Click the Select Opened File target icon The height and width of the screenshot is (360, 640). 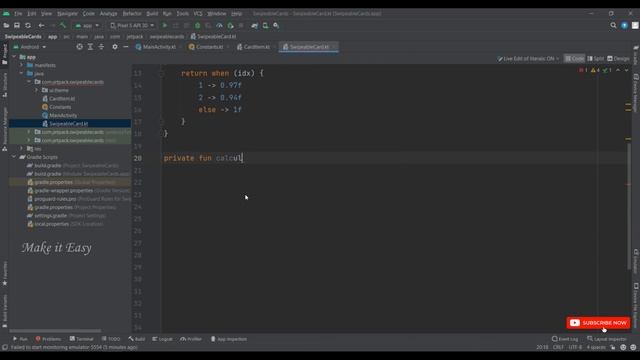80,47
